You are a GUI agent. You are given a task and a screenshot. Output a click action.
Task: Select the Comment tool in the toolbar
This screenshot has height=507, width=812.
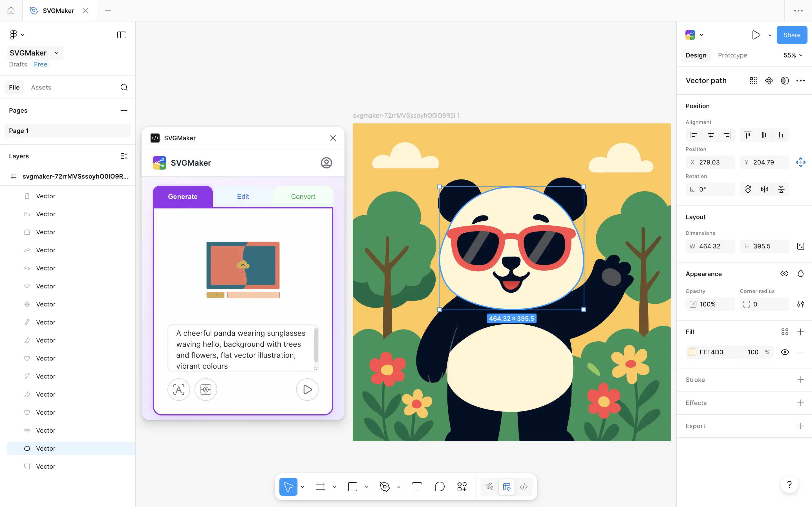tap(439, 486)
